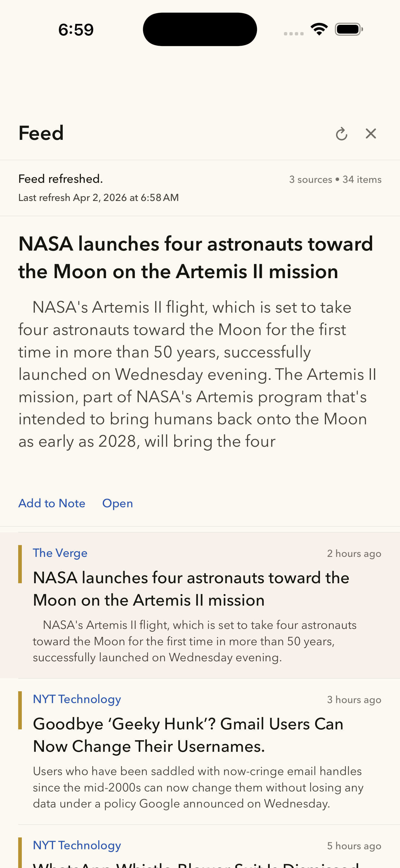This screenshot has height=868, width=400.
Task: Select The Verge source label
Action: pos(60,553)
